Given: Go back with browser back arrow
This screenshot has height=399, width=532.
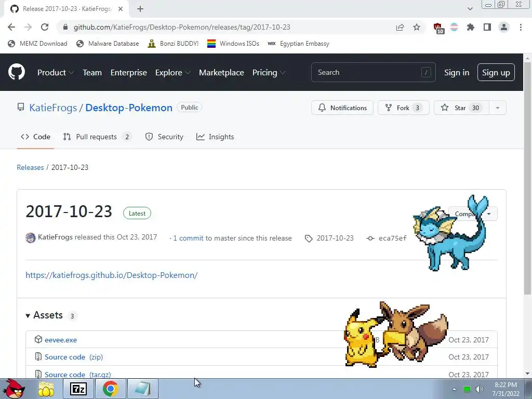Looking at the screenshot, I should (11, 27).
